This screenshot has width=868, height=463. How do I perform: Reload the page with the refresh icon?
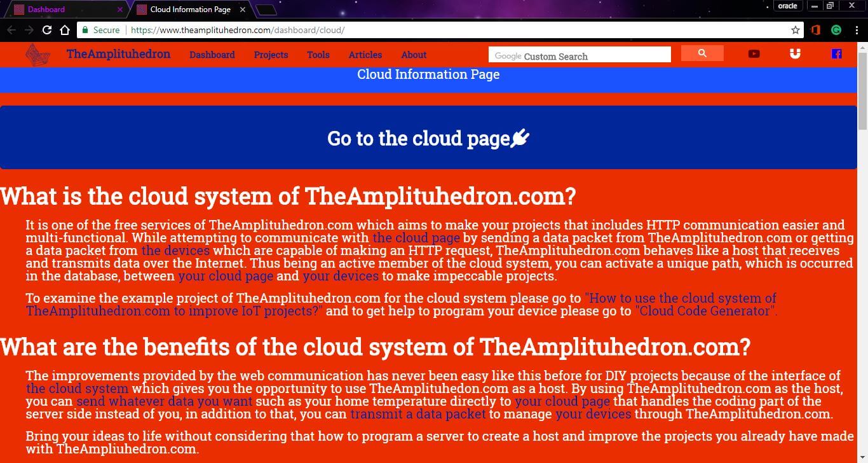[47, 30]
